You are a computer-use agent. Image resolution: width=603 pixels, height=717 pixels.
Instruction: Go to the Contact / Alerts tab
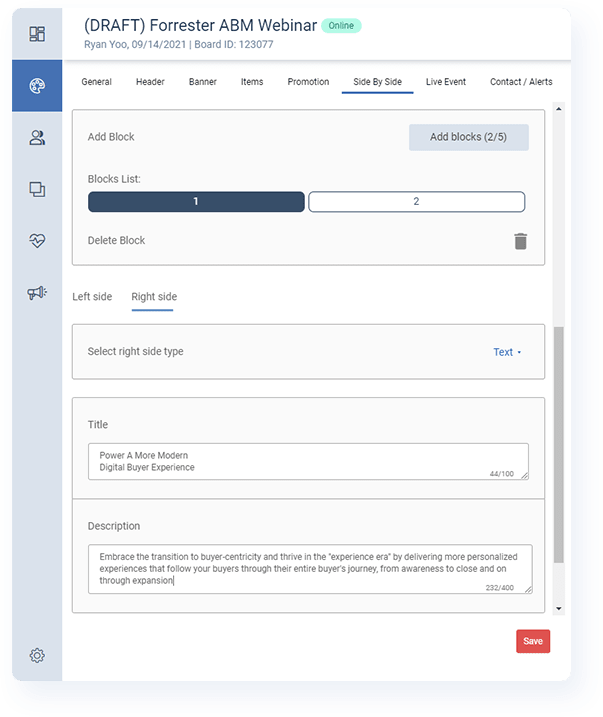pos(520,82)
